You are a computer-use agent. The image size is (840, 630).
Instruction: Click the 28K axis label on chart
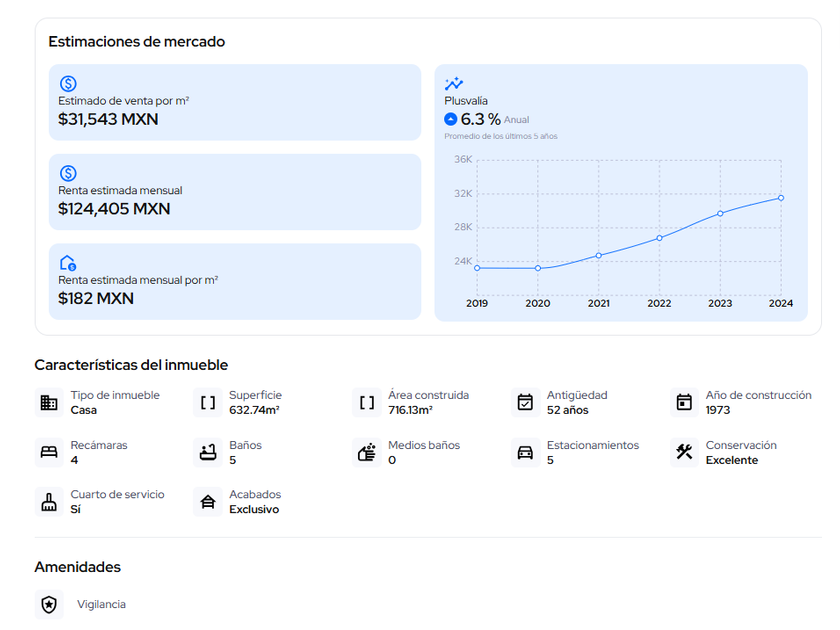pyautogui.click(x=463, y=227)
